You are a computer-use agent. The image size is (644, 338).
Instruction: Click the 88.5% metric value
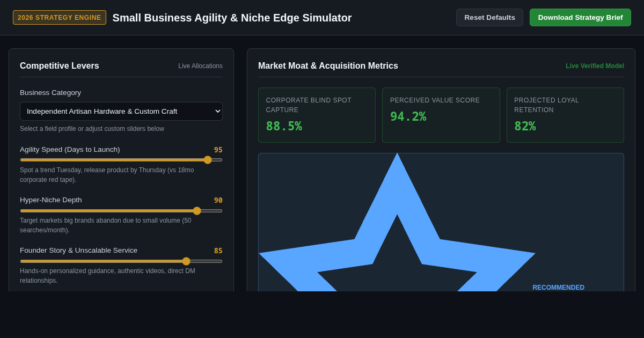(x=284, y=126)
